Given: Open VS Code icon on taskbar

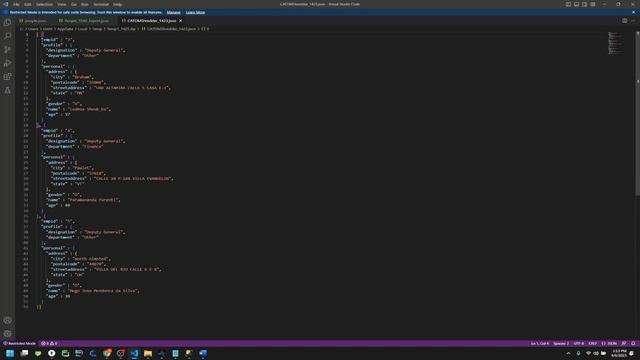Looking at the screenshot, I should click(x=134, y=353).
